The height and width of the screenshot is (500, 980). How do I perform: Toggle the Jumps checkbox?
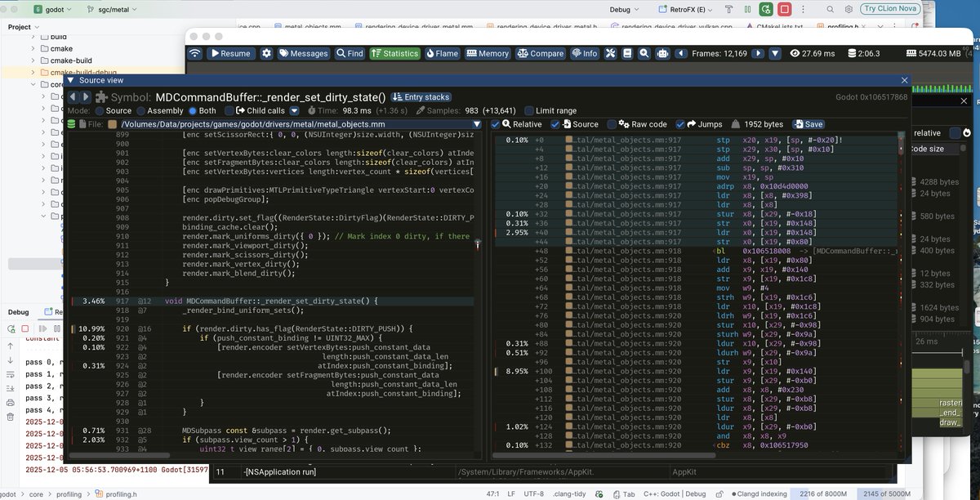[680, 124]
